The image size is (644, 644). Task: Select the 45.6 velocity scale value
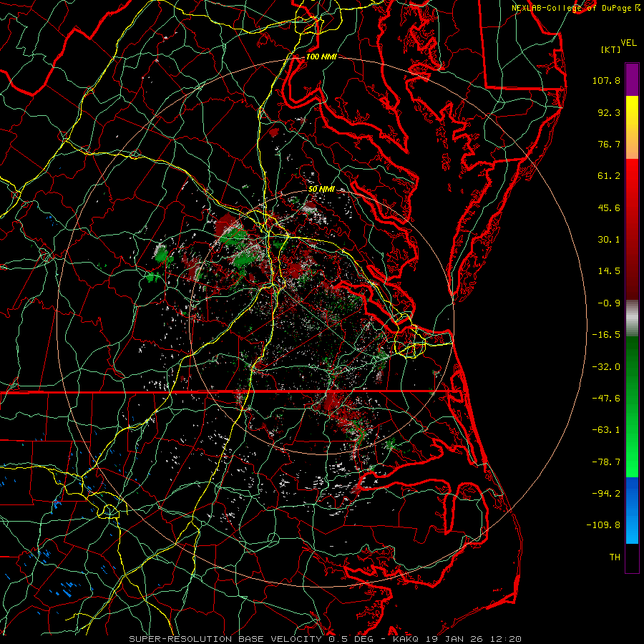[609, 208]
